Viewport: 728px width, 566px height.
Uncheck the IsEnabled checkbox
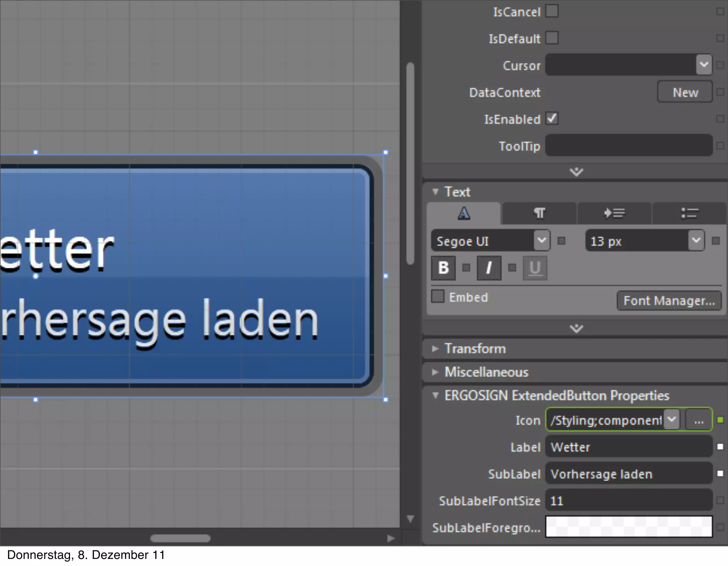(552, 118)
